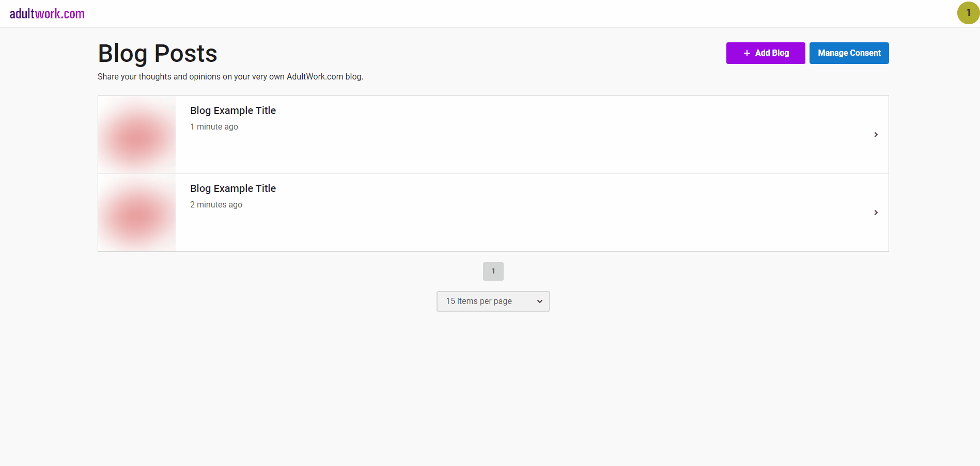Click the down arrow in the items-per-page selector
This screenshot has height=466, width=980.
coord(539,301)
